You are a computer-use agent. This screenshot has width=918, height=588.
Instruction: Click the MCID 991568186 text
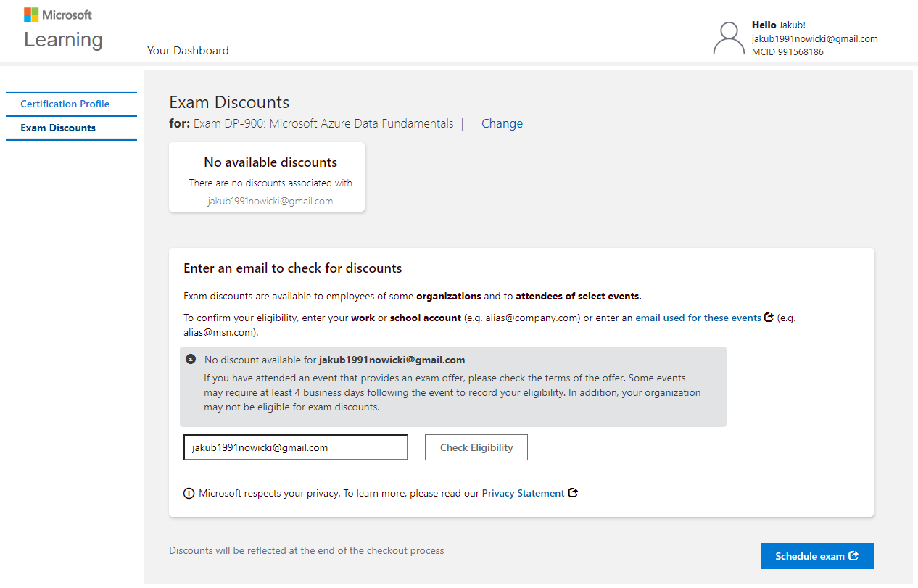pyautogui.click(x=787, y=51)
